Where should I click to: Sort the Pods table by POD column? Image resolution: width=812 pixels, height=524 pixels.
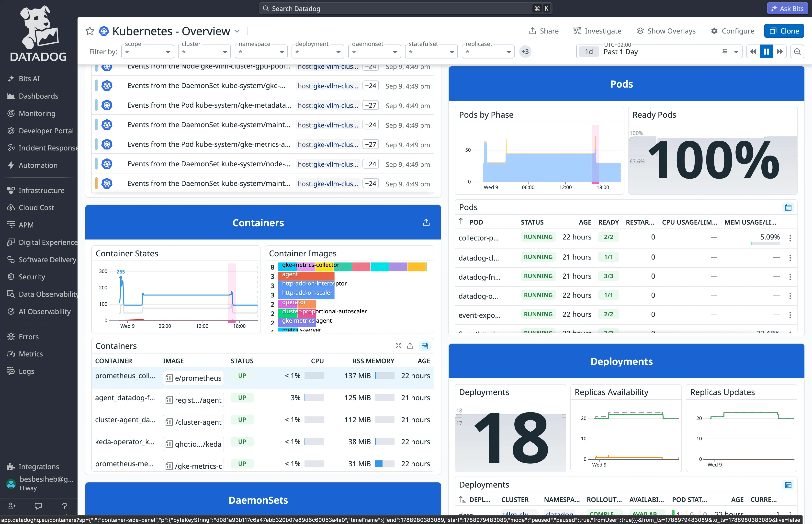coord(471,222)
